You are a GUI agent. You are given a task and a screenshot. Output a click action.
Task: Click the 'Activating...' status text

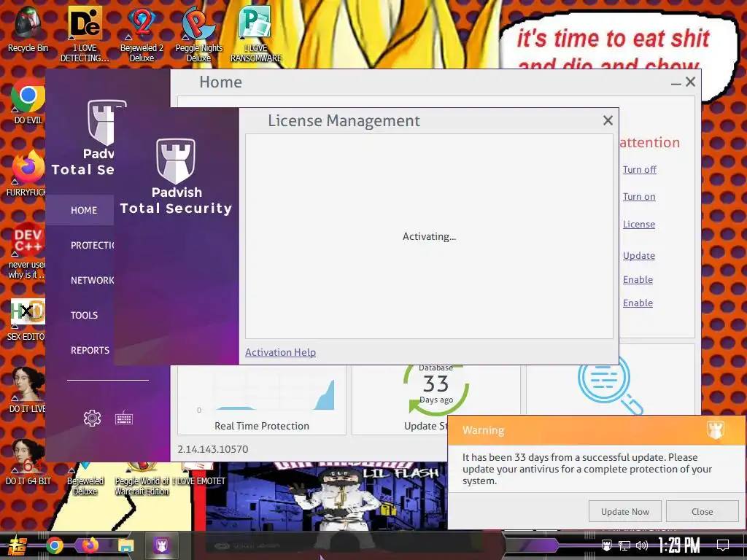click(x=429, y=237)
